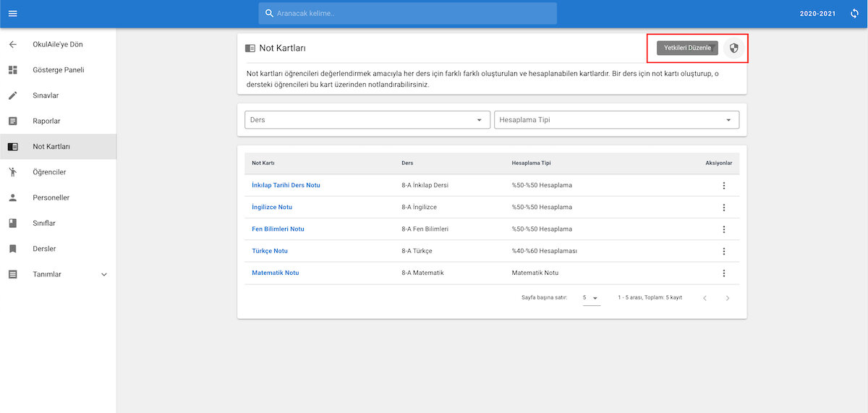This screenshot has height=413, width=868.
Task: Open the İngilizce Notu link
Action: [272, 208]
